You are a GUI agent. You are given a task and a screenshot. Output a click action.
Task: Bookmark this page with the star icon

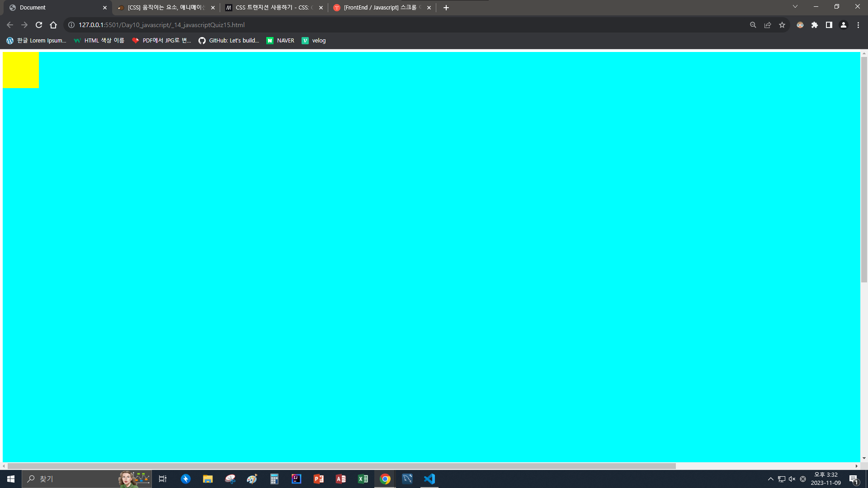782,25
